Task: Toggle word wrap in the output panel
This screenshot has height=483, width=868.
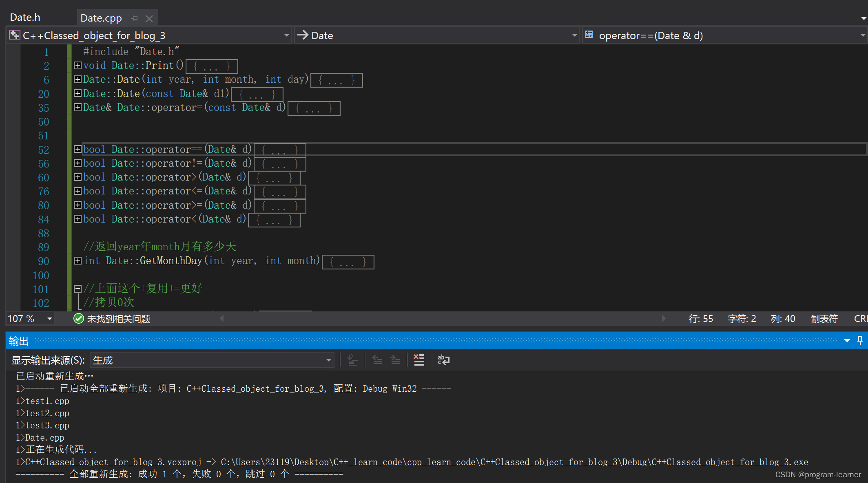Action: point(443,360)
